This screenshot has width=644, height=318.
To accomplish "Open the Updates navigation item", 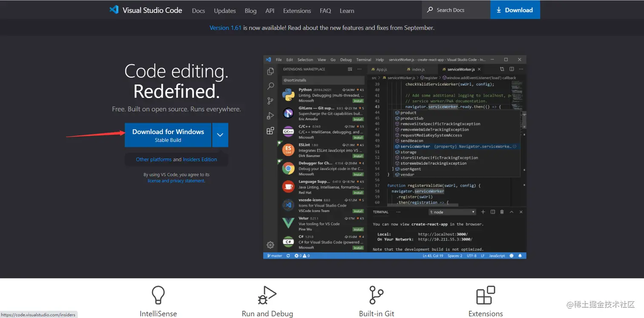I will 225,11.
